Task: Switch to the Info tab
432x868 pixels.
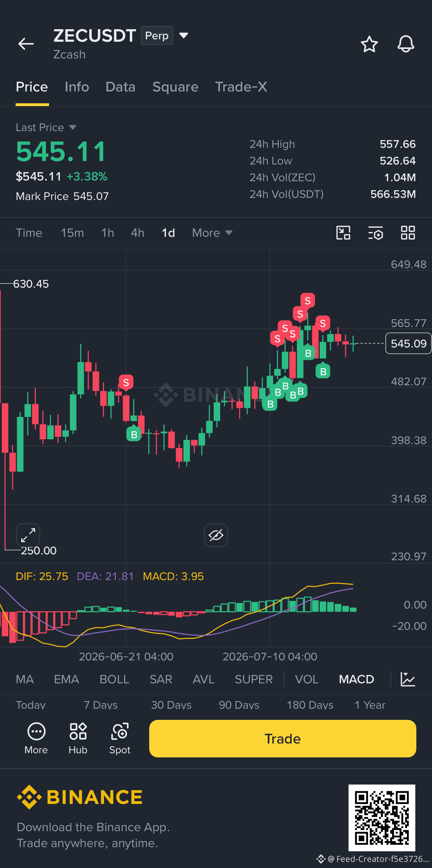Action: 77,87
